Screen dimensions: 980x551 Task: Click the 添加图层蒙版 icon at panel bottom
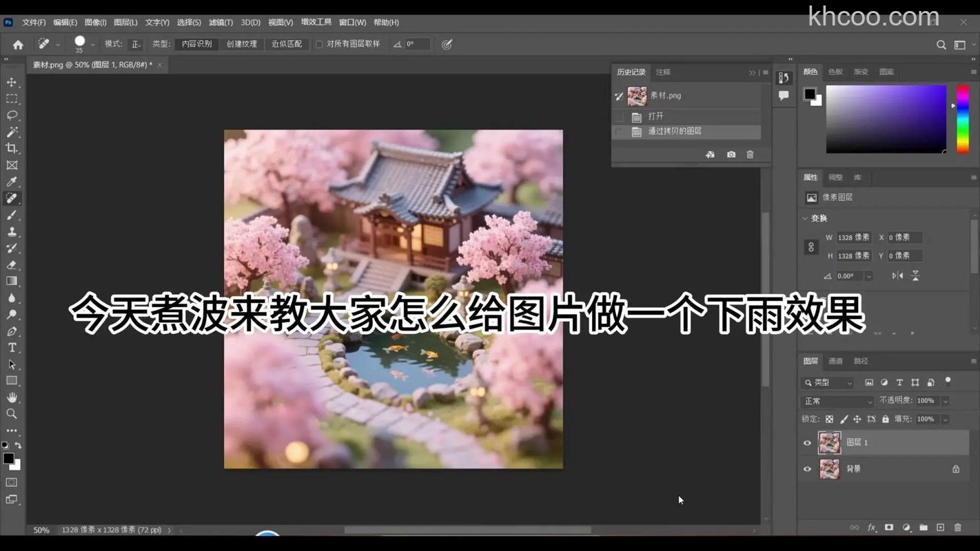890,527
